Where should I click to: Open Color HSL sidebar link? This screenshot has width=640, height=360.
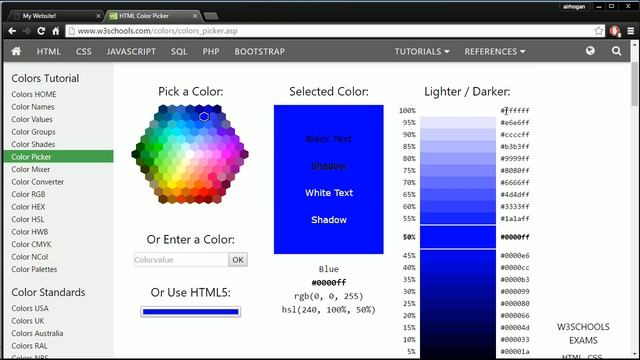[28, 220]
